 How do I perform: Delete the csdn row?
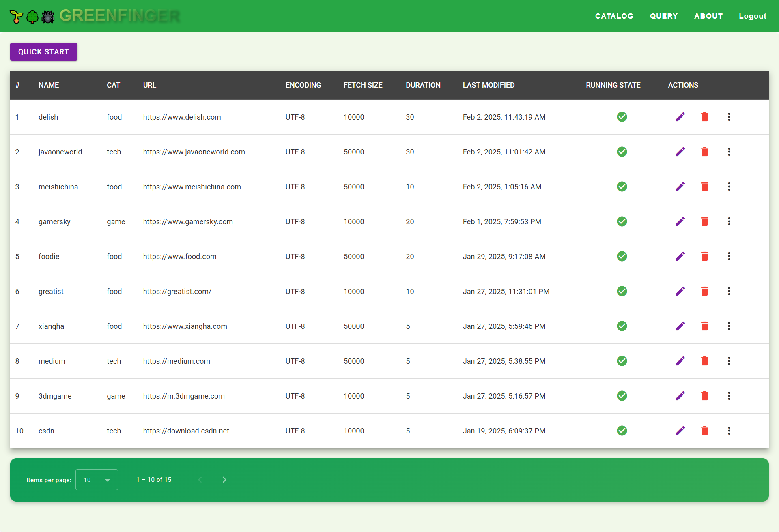(x=705, y=431)
